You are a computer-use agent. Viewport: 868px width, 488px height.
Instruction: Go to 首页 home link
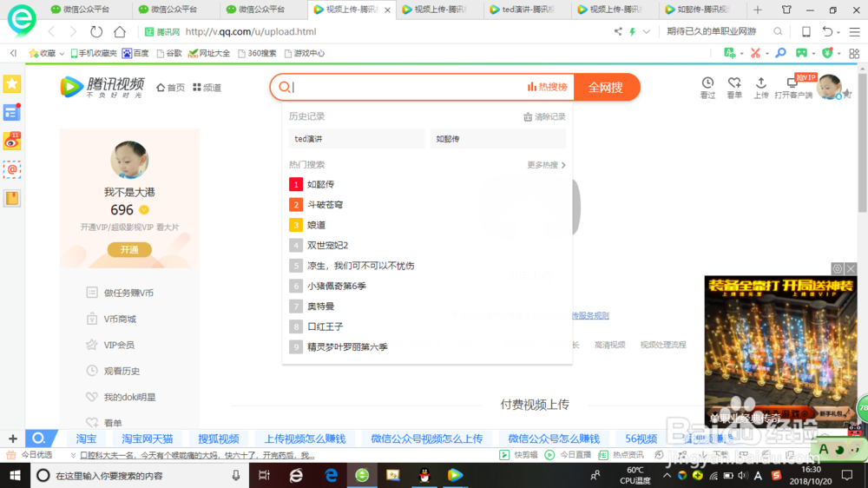(170, 88)
